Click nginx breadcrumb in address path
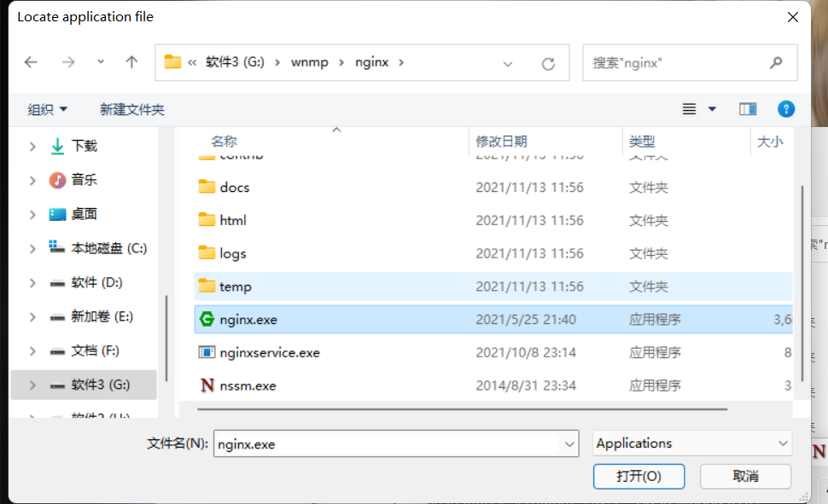Image resolution: width=828 pixels, height=504 pixels. pos(372,62)
